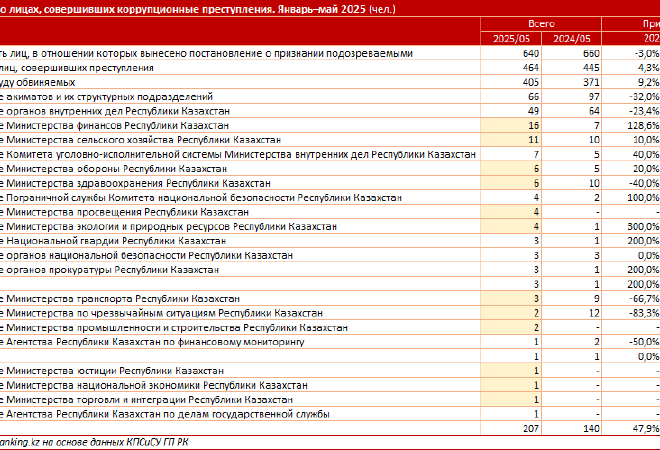Click the -83,3% value
The image size is (660, 450).
coord(644,313)
